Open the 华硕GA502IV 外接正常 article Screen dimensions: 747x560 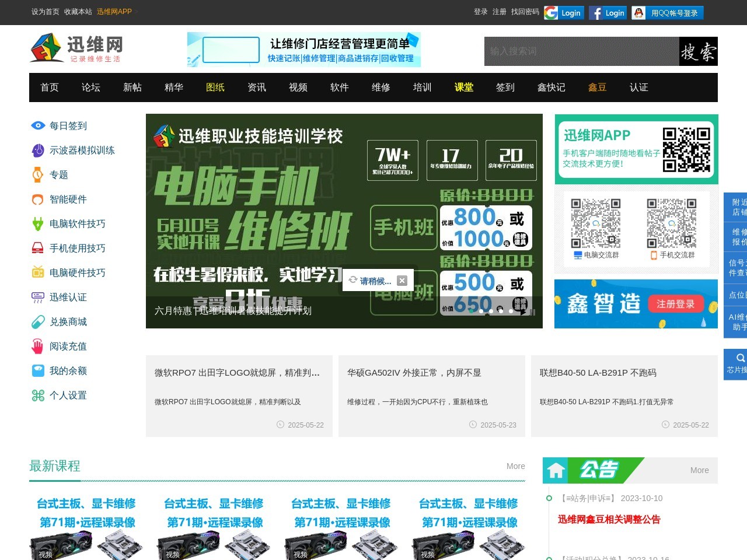[x=414, y=373]
